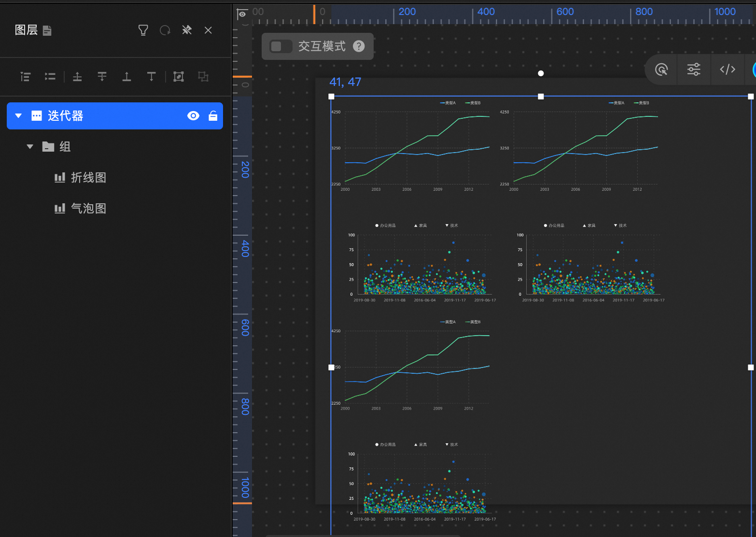
Task: Toggle the lock on 迭代器 layer
Action: pos(213,116)
